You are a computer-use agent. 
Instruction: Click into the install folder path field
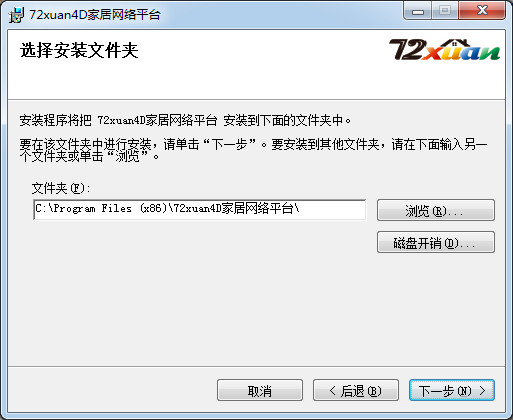[x=199, y=210]
